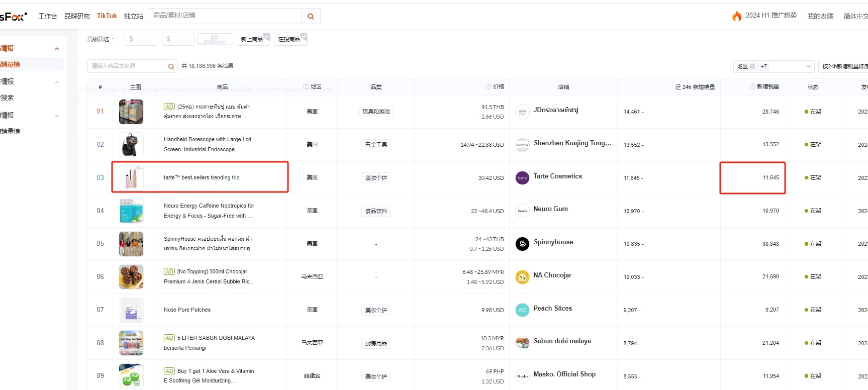Open the Neuro Gum store link
The height and width of the screenshot is (390, 868).
[551, 209]
